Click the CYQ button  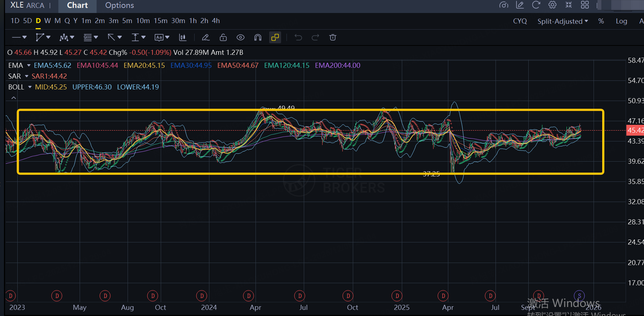tap(520, 21)
